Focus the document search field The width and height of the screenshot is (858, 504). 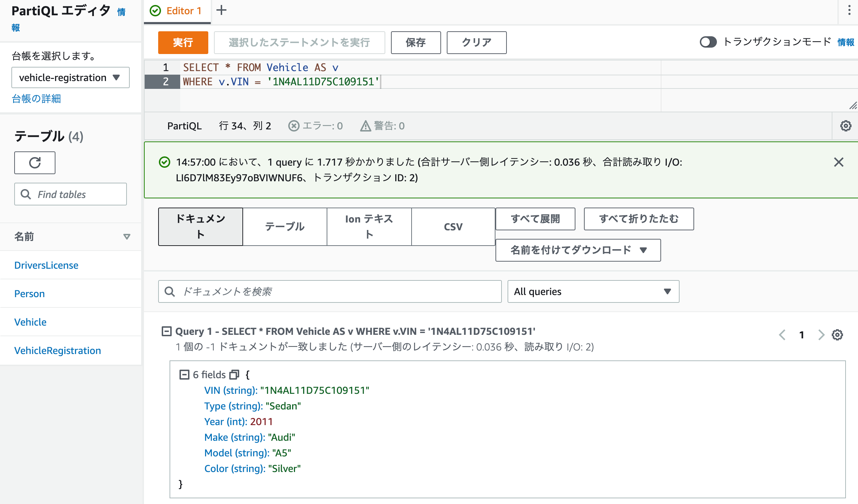pos(330,291)
